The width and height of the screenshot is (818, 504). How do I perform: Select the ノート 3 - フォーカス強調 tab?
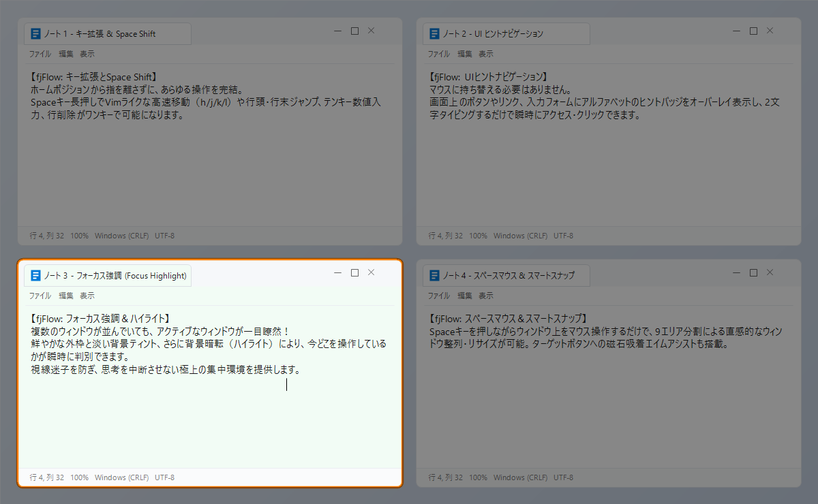pyautogui.click(x=108, y=276)
